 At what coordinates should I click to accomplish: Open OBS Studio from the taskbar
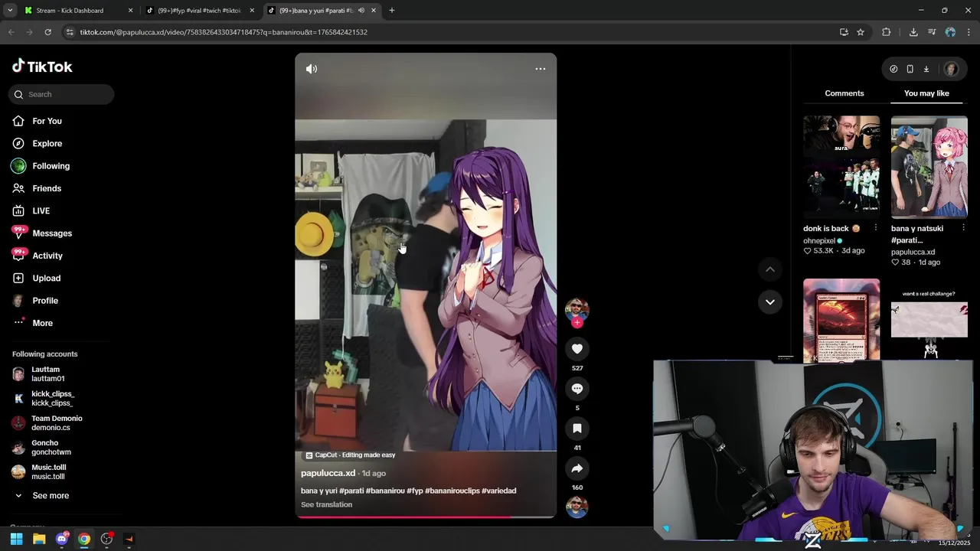tap(106, 539)
